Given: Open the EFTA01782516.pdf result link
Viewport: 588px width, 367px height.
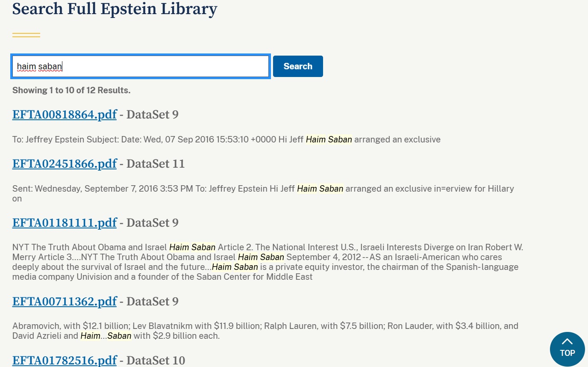Looking at the screenshot, I should pos(65,361).
